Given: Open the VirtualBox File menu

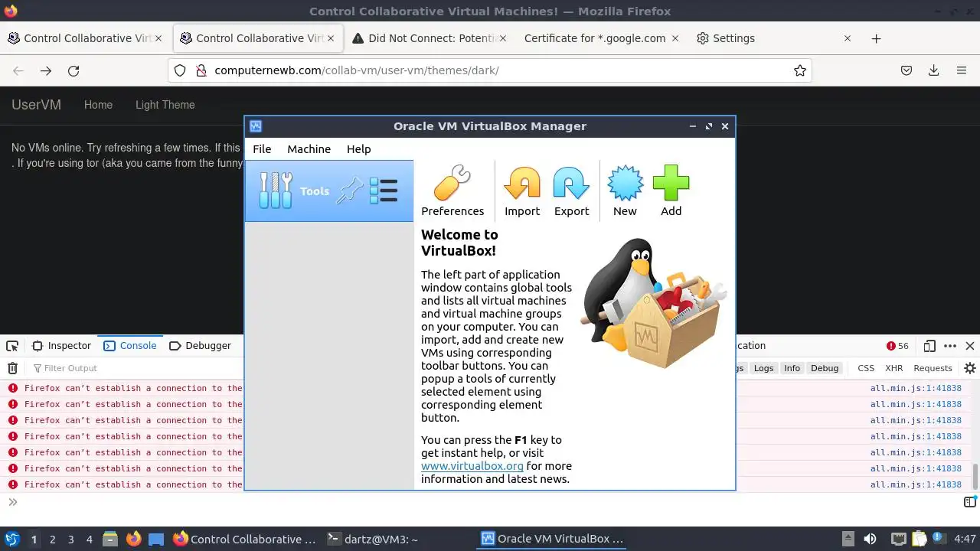Looking at the screenshot, I should [262, 149].
